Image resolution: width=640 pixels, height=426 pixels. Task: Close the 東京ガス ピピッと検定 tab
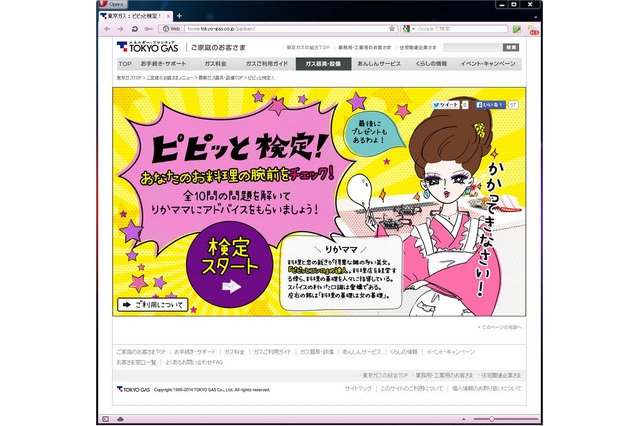point(168,16)
